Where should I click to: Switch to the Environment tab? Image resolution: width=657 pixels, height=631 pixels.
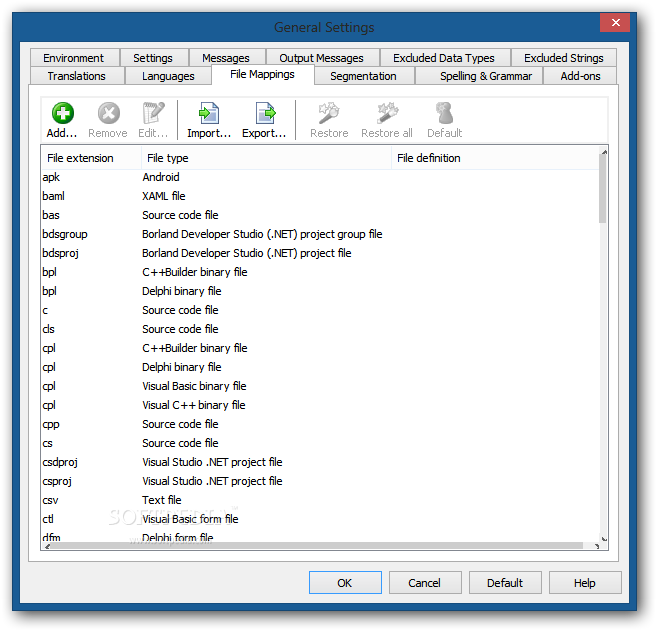click(74, 58)
